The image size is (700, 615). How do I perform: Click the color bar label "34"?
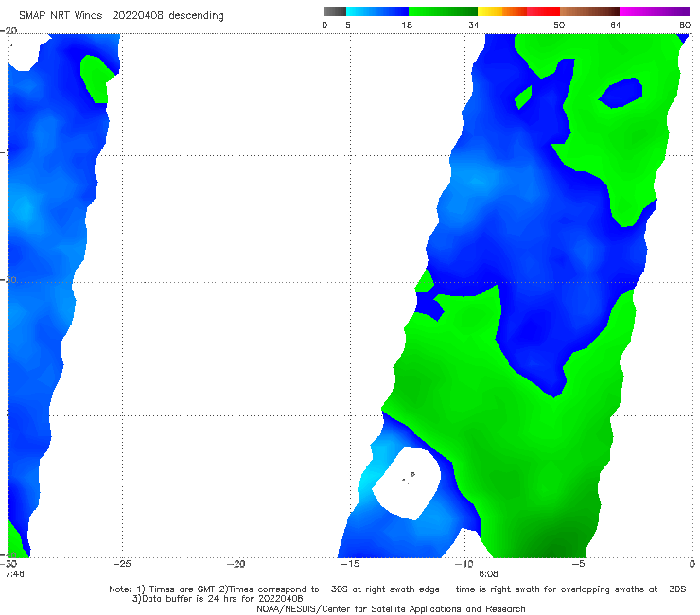point(474,26)
